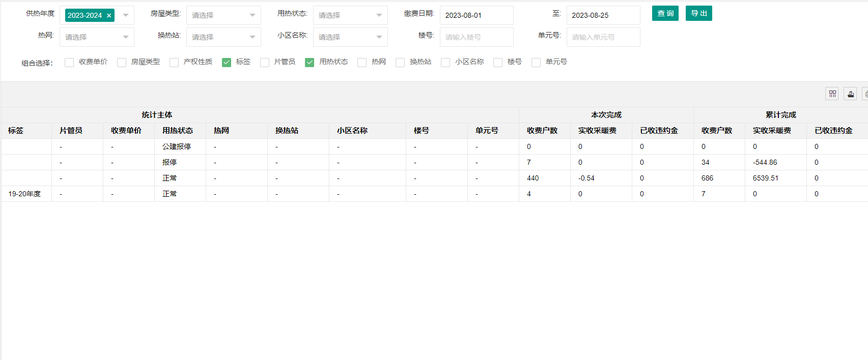The height and width of the screenshot is (360, 868).
Task: Click the 4 household cell in 19-20年度 row
Action: (x=545, y=194)
